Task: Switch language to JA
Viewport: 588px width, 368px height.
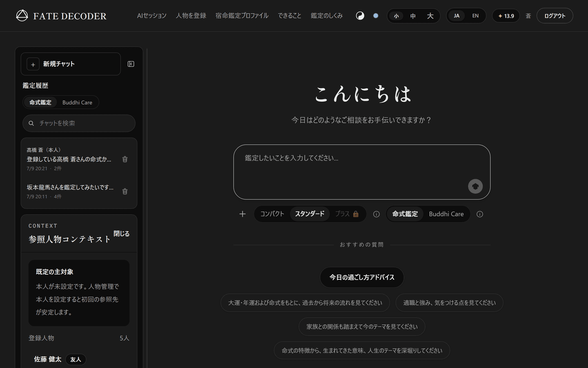Action: coord(457,16)
